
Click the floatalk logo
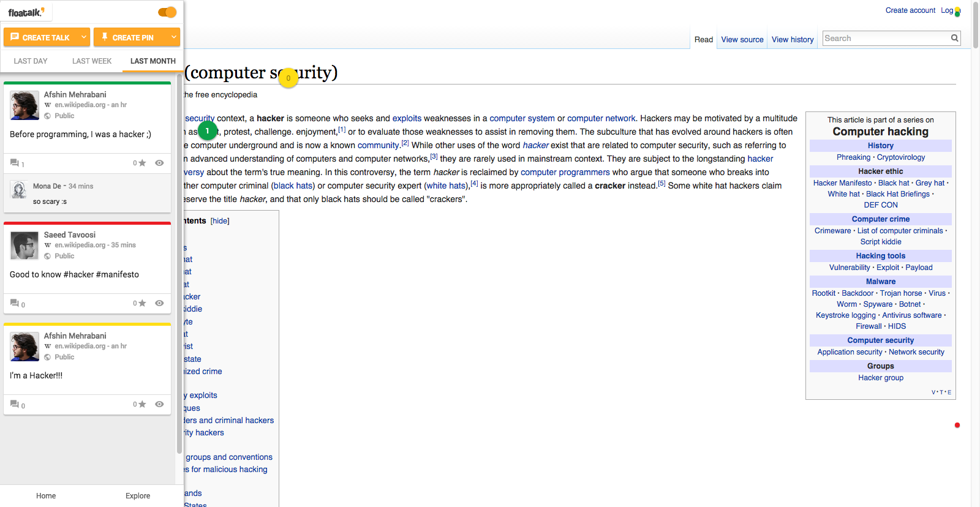pos(26,12)
